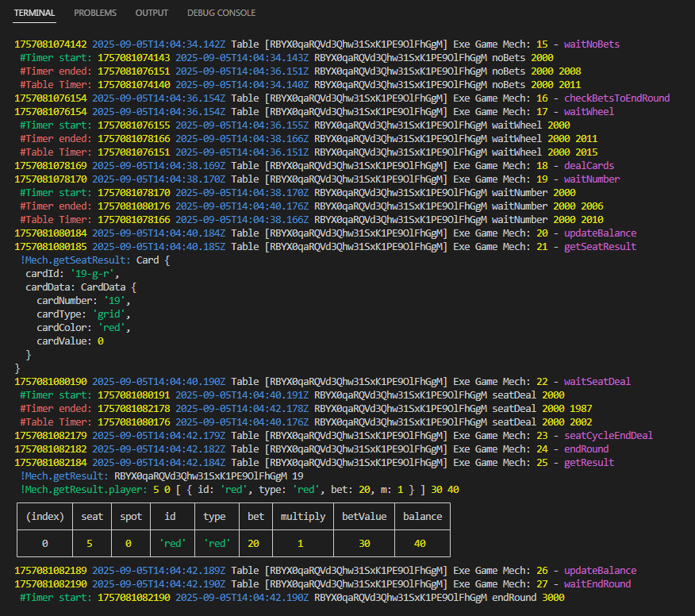
Task: Click the betValue column header
Action: click(x=364, y=517)
